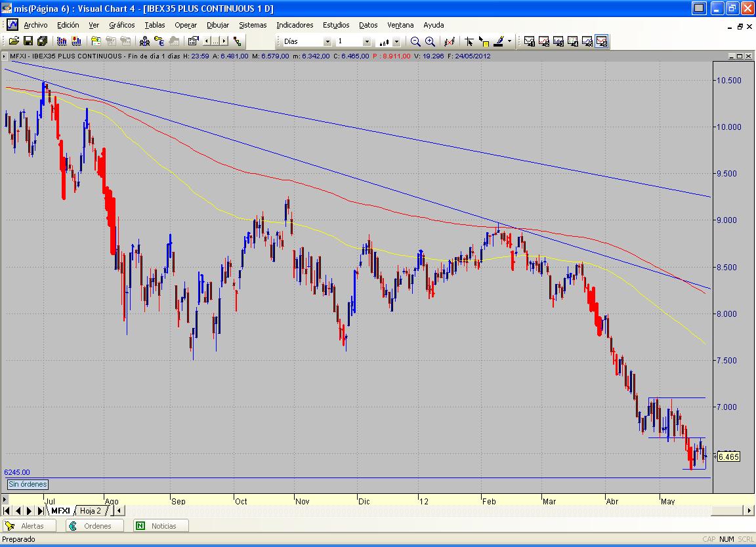The image size is (756, 547).
Task: Open the properties sheet toolbar icon
Action: (x=194, y=41)
